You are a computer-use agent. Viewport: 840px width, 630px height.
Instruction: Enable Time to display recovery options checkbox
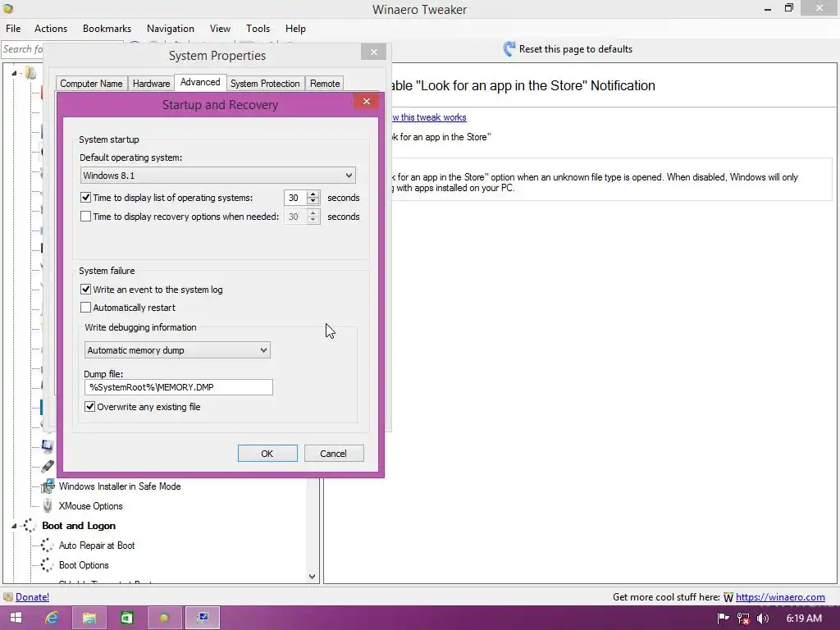coord(85,217)
